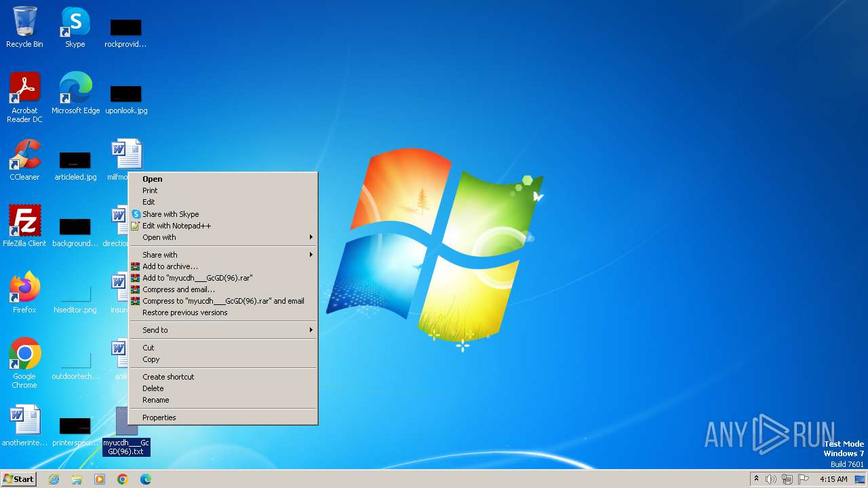Open Windows Media Player taskbar icon

pyautogui.click(x=100, y=479)
